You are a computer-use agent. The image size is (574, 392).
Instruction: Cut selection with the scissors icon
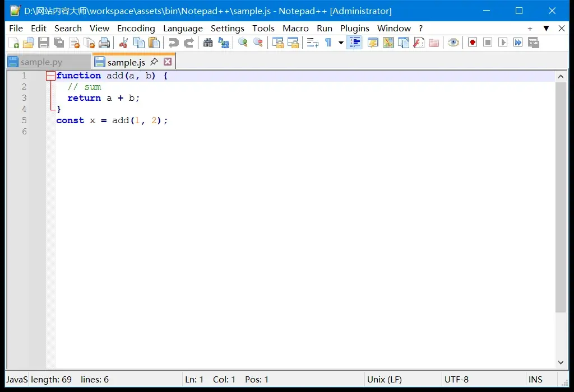[123, 43]
